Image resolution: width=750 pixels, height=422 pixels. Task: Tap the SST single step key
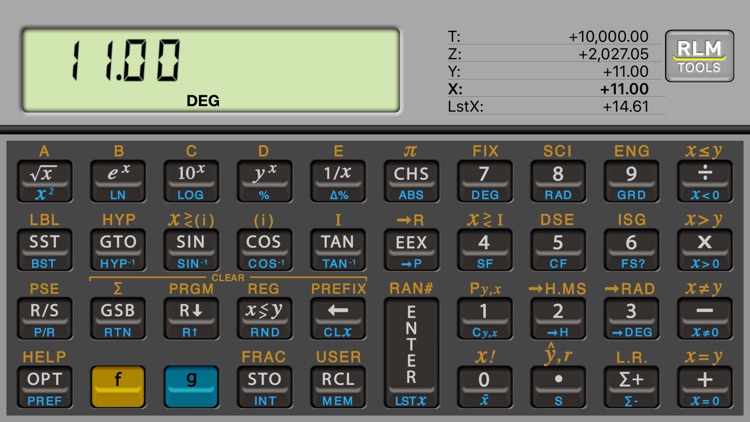coord(44,250)
